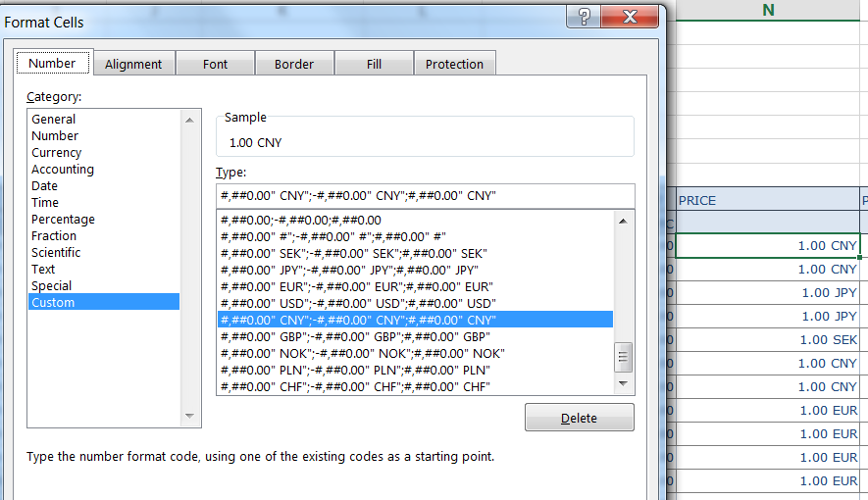
Task: Select the Custom category
Action: pyautogui.click(x=104, y=302)
